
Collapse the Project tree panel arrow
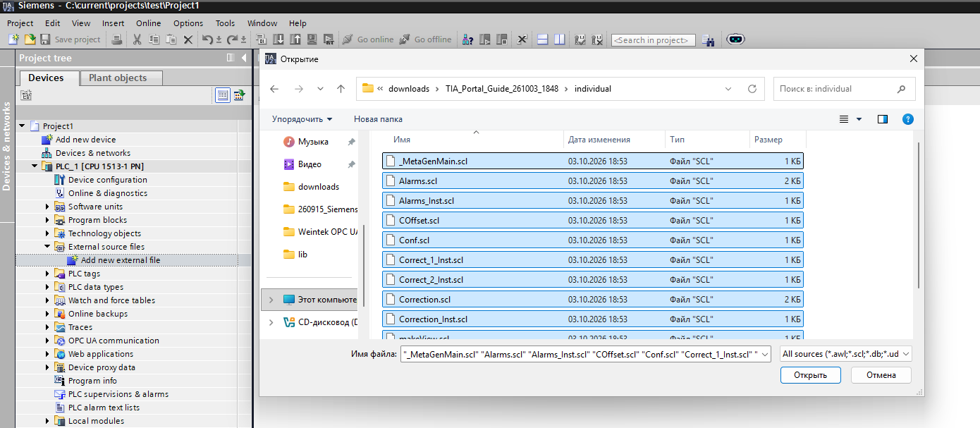coord(243,58)
